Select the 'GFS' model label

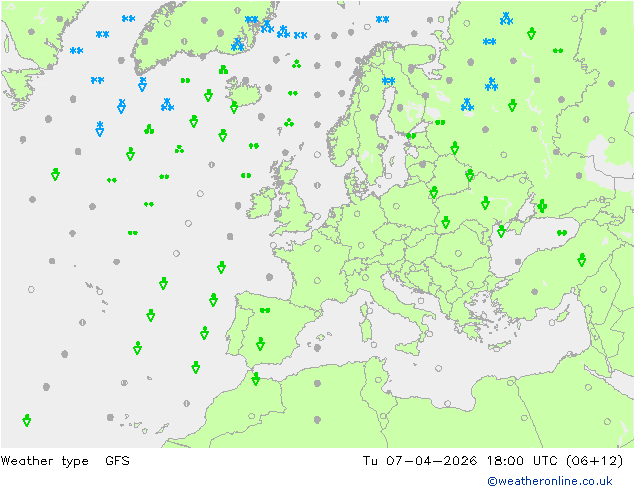[117, 460]
